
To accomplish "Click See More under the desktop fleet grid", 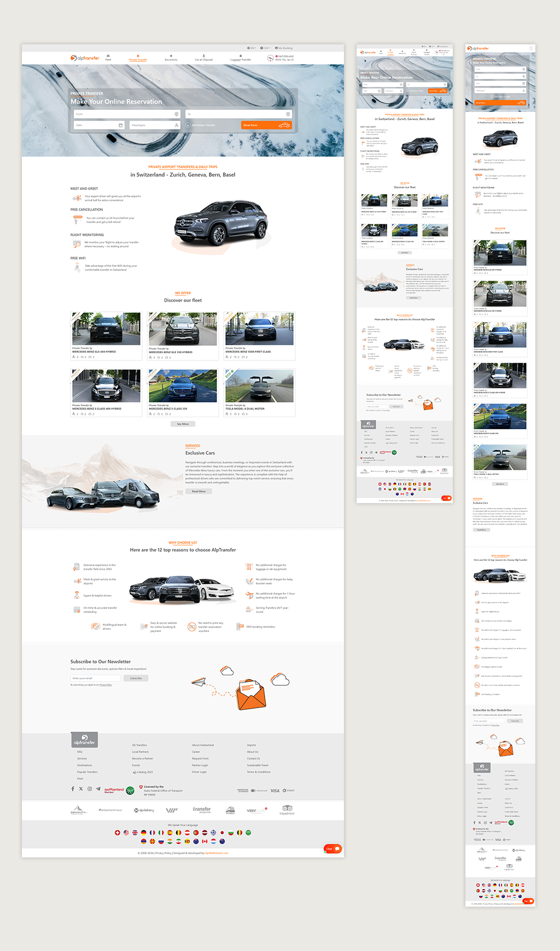I will [183, 424].
